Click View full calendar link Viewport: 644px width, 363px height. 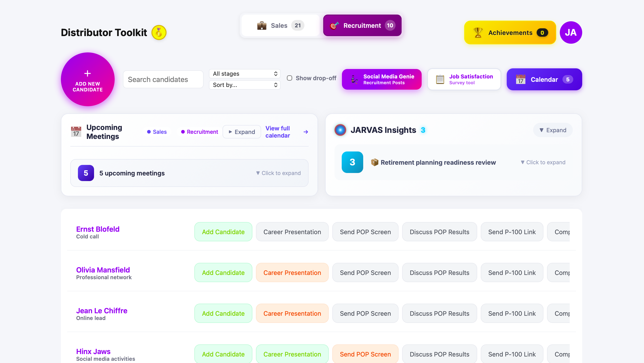[x=277, y=132]
